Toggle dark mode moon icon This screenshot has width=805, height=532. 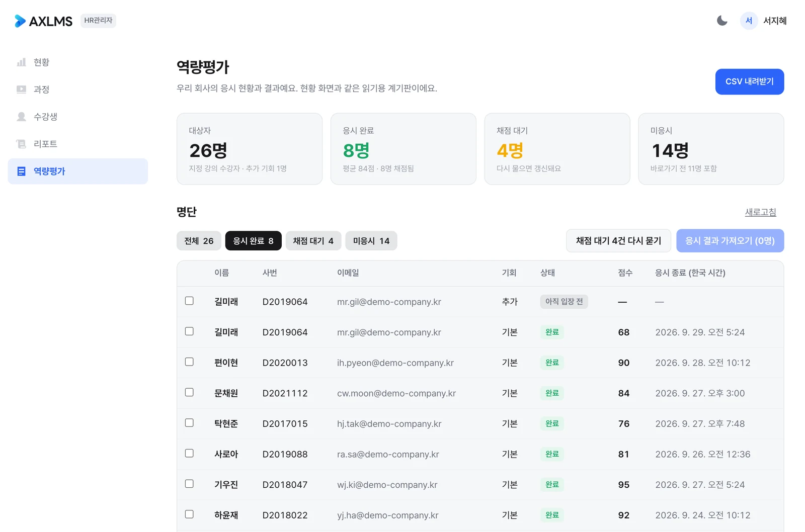pyautogui.click(x=722, y=21)
